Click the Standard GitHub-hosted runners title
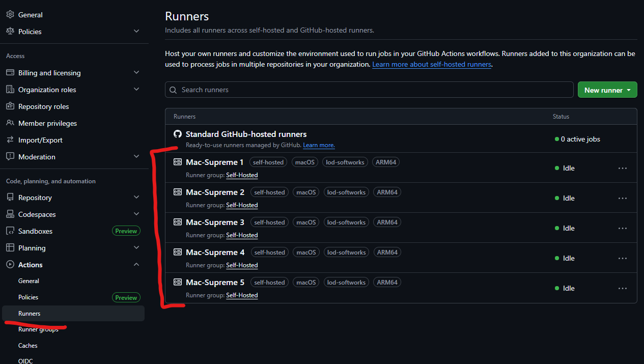644x364 pixels. pos(246,134)
